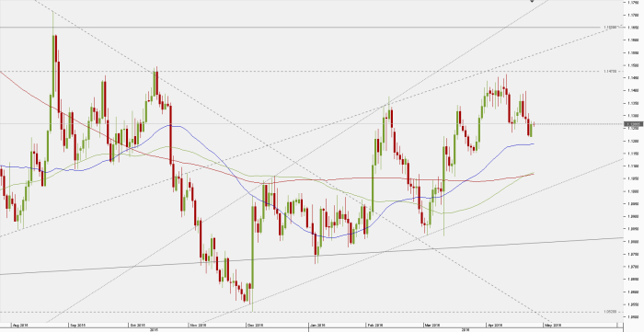Select the Aug 2015 label on the time axis
The height and width of the screenshot is (332, 644).
click(x=20, y=325)
